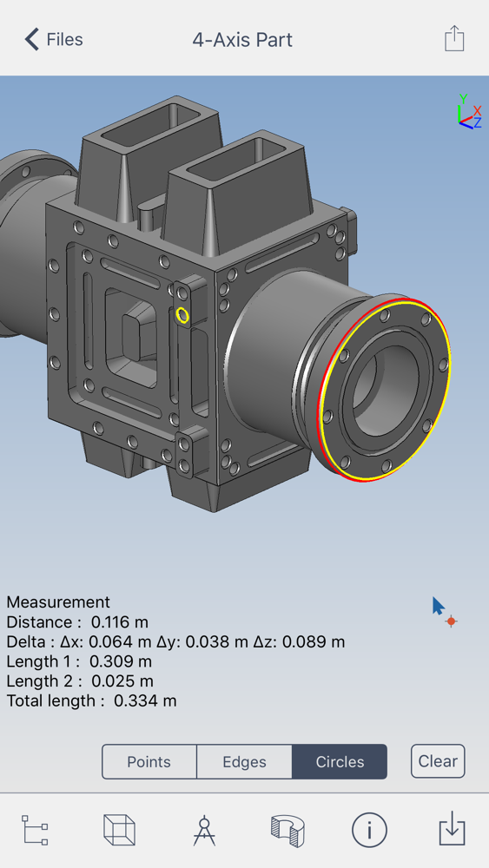
Task: Tap the back chevron arrow
Action: click(x=32, y=40)
